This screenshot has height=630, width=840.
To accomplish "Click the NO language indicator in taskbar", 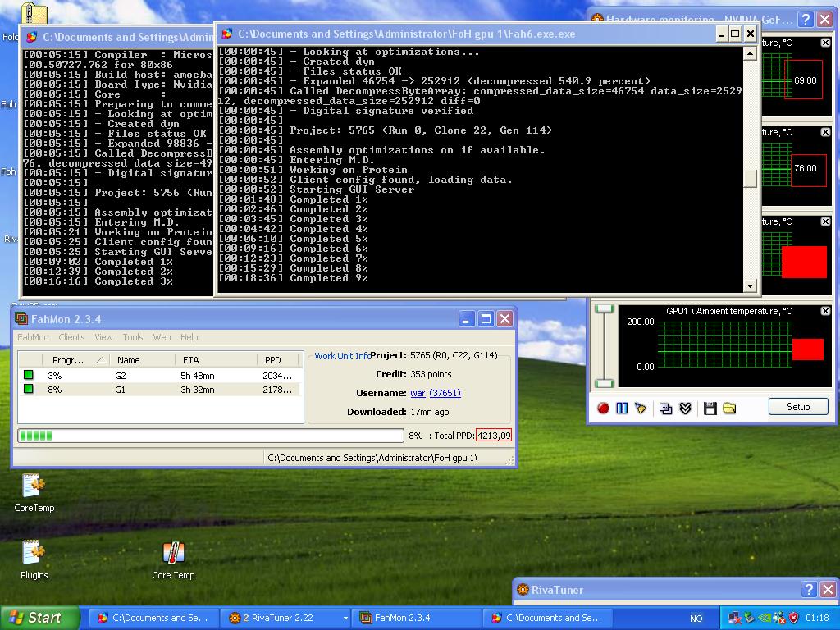I will point(696,619).
